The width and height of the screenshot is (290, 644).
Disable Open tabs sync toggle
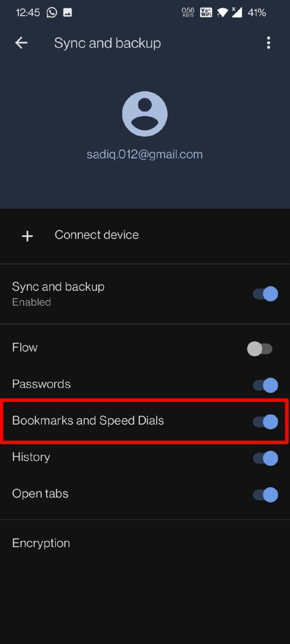(x=265, y=495)
